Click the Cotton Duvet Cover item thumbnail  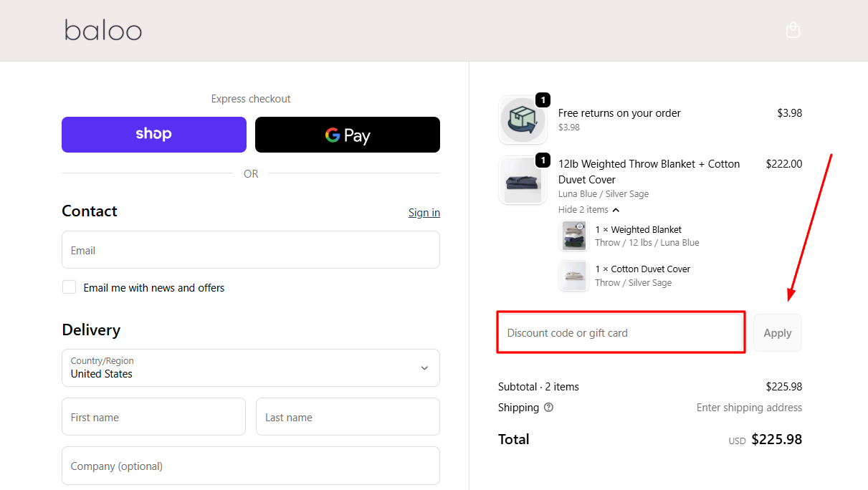tap(574, 276)
